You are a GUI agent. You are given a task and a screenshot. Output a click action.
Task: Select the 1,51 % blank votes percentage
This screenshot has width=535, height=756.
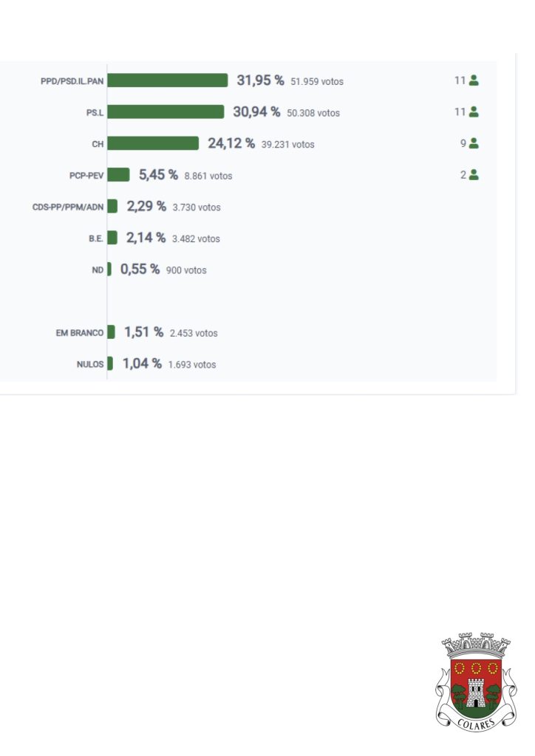pyautogui.click(x=143, y=332)
